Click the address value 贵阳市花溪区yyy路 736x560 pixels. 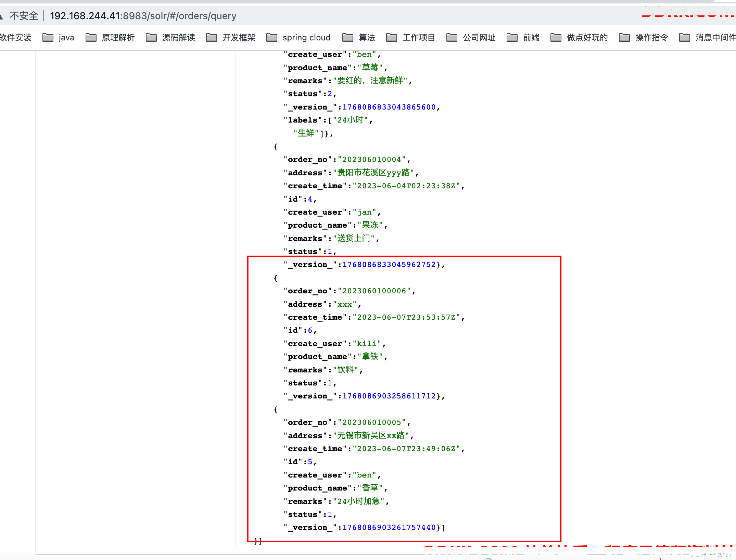pos(373,173)
